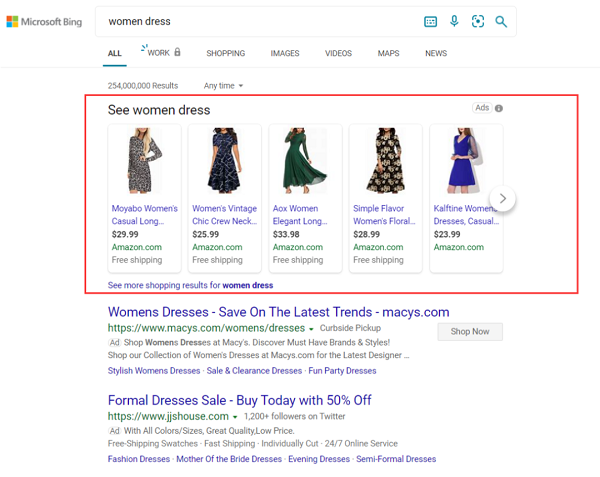This screenshot has width=600, height=477.
Task: Click the Ads info icon
Action: (499, 108)
